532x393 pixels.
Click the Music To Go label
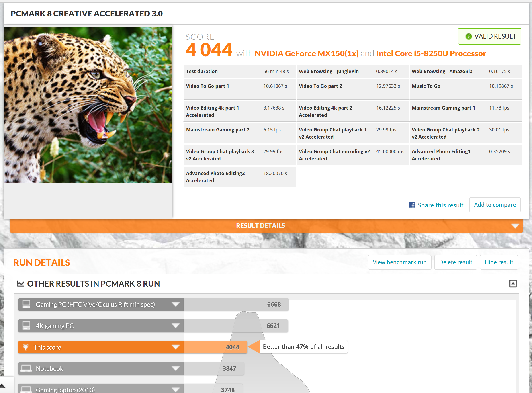[x=426, y=86]
